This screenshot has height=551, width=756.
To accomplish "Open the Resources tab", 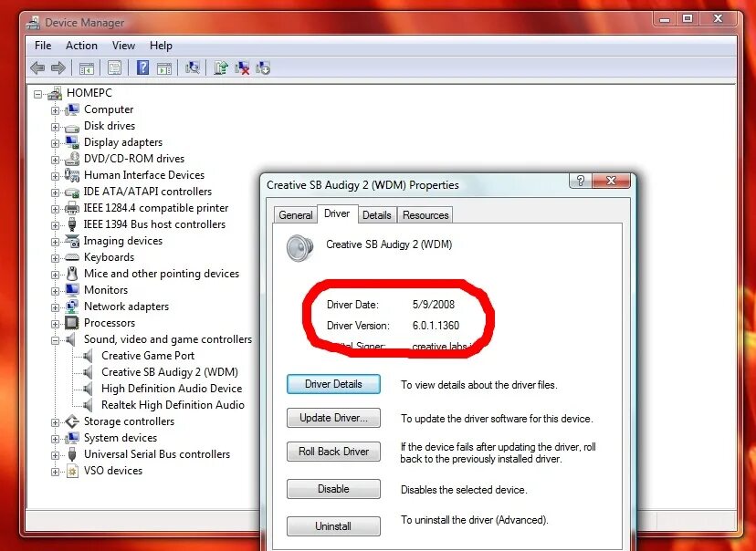I will coord(425,215).
